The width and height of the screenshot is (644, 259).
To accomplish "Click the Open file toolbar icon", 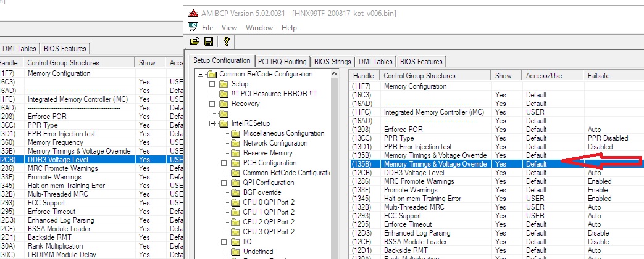I will point(194,41).
